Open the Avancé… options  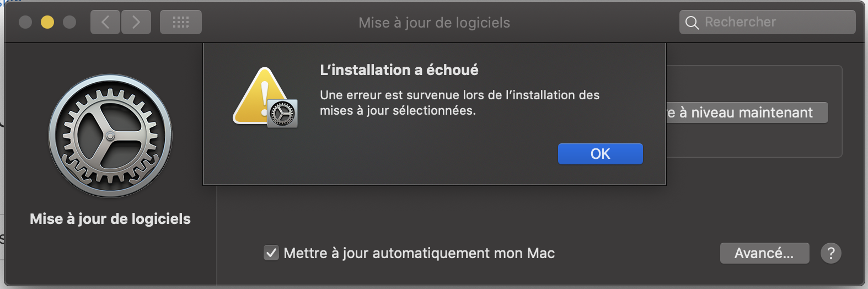coord(764,253)
